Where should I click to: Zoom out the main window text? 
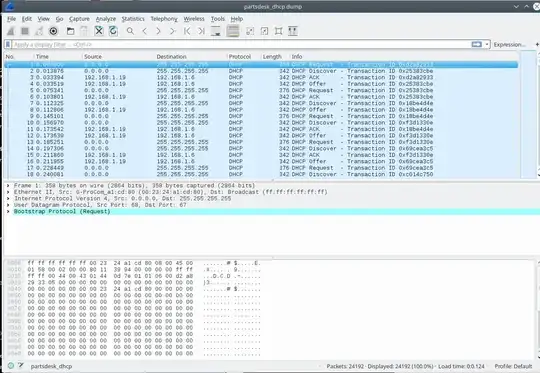click(x=264, y=31)
